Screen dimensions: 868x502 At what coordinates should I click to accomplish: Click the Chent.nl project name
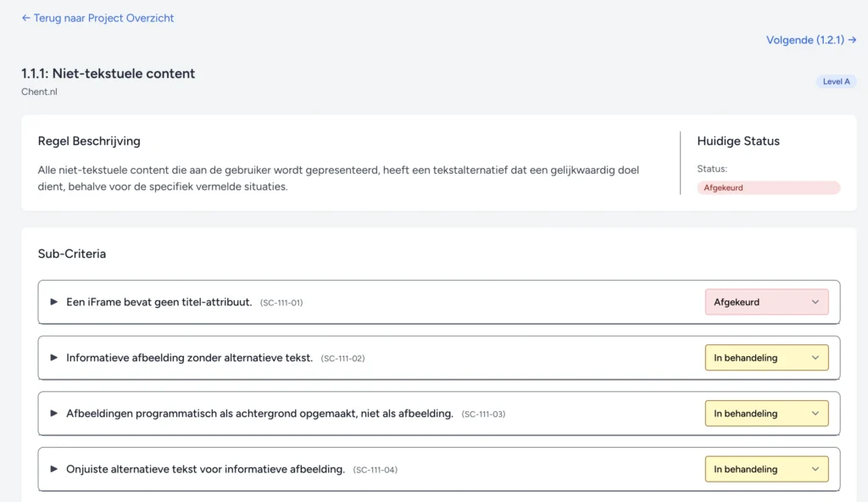coord(39,92)
